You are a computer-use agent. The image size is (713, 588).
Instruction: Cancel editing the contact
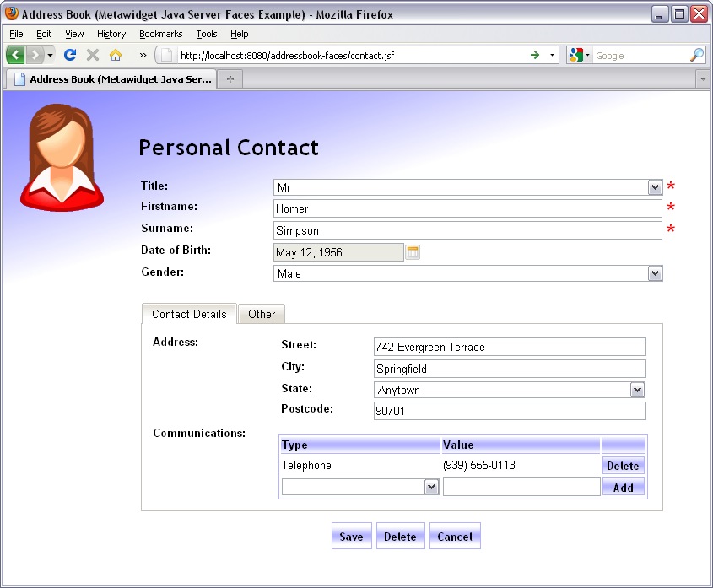coord(455,536)
